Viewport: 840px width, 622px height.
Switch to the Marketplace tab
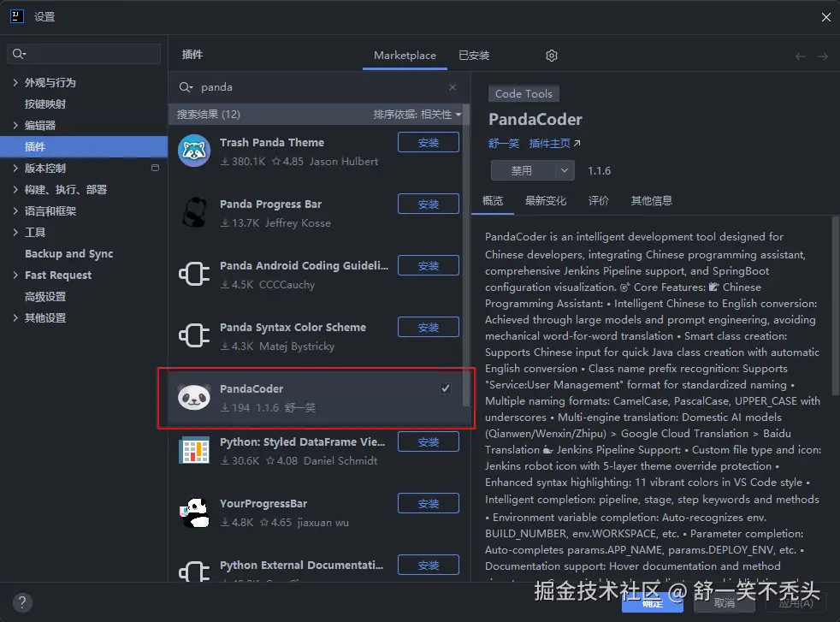[405, 55]
